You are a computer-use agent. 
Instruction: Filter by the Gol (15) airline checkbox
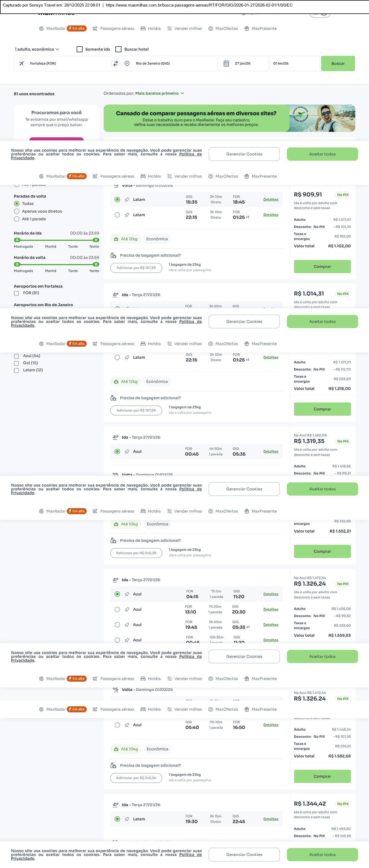tap(16, 363)
